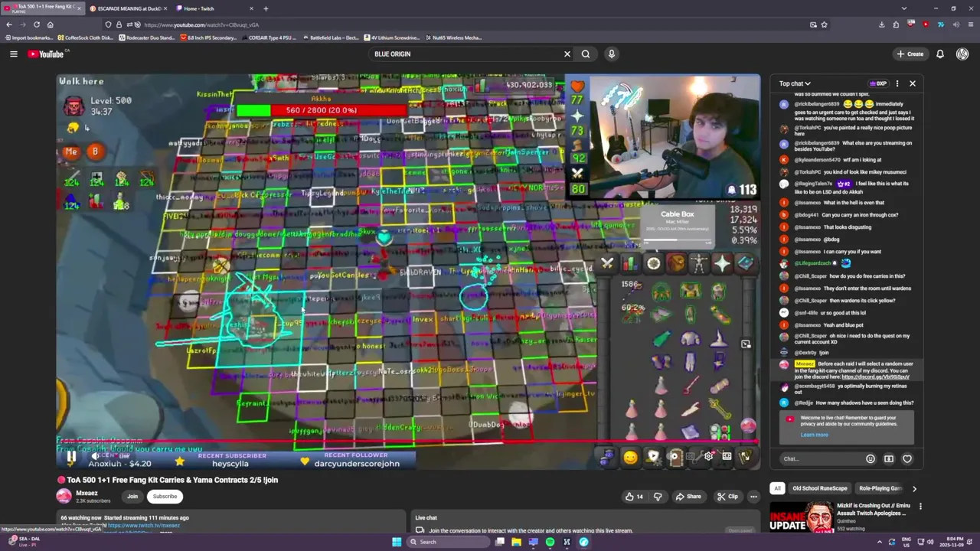Open video player settings gear
Viewport: 980px width, 551px height.
click(x=708, y=457)
